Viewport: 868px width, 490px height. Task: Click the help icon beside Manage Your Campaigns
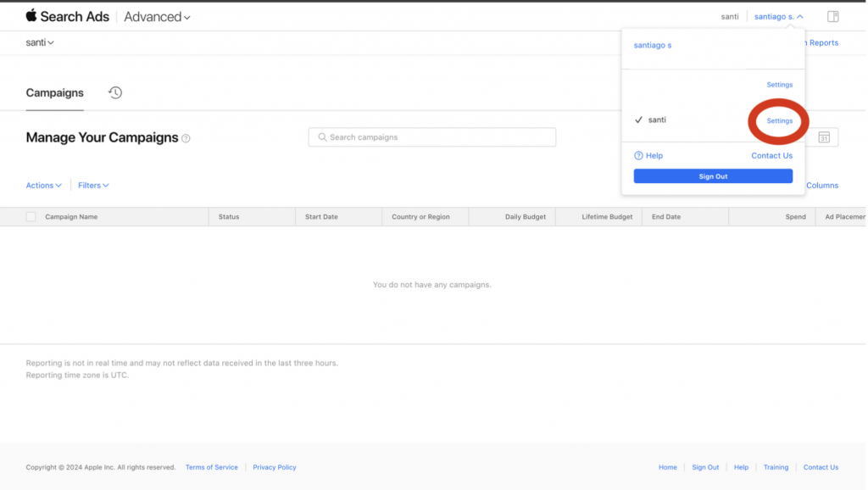coord(186,138)
